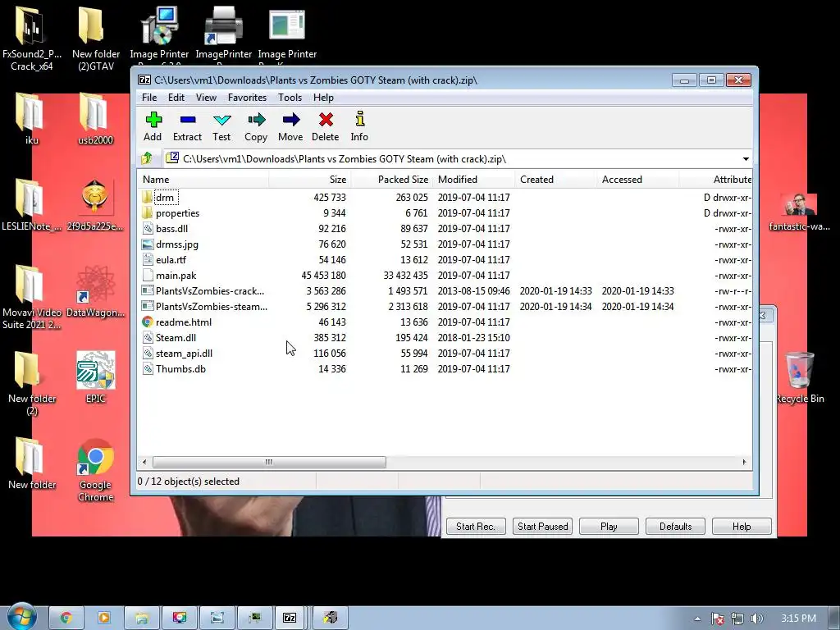This screenshot has height=630, width=840.
Task: Expand the address path dropdown arrow
Action: (746, 159)
